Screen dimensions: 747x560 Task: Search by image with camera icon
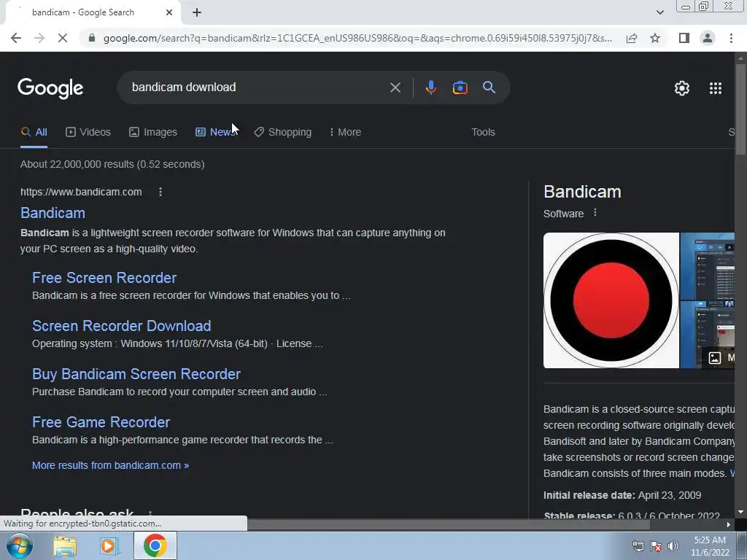click(460, 87)
